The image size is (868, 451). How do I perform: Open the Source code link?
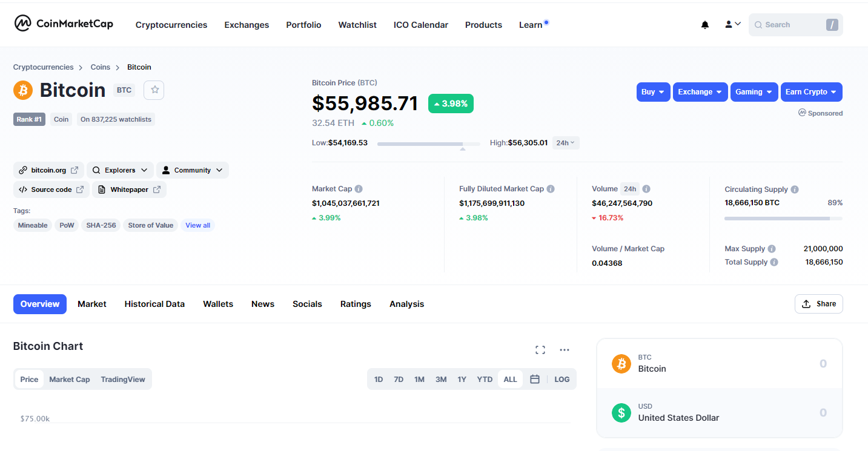51,189
